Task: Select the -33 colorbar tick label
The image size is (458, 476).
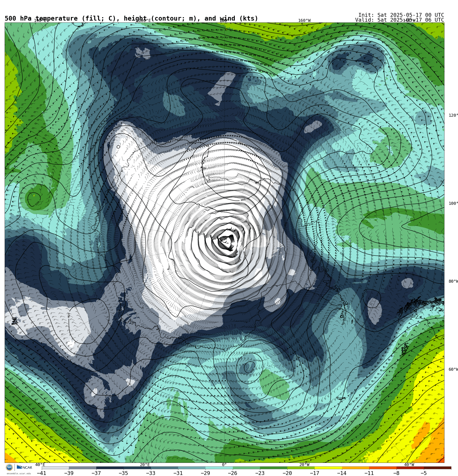Action: pos(151,473)
